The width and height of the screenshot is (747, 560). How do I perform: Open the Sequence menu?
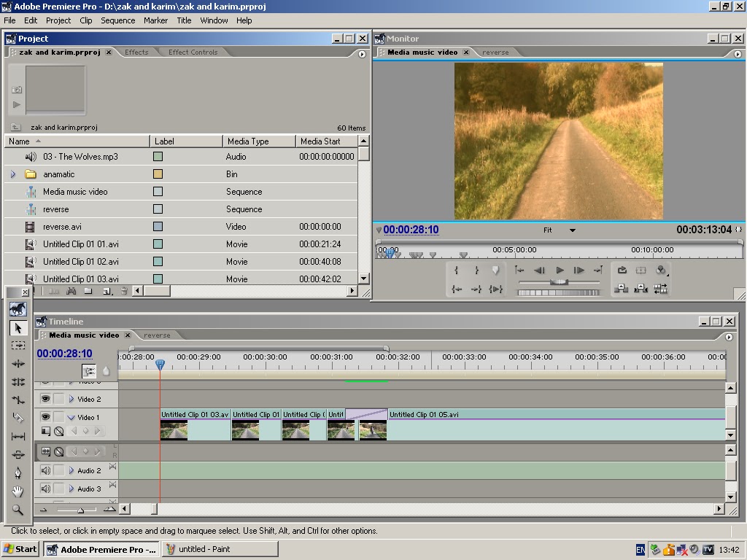[x=117, y=20]
